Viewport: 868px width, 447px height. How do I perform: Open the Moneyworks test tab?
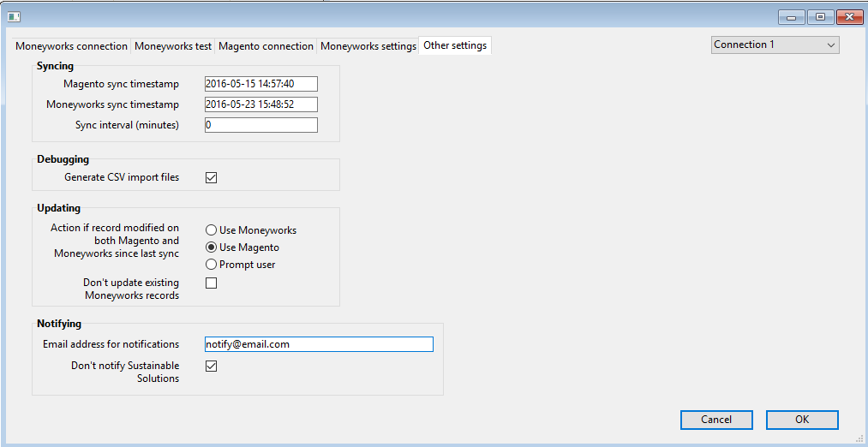point(173,46)
